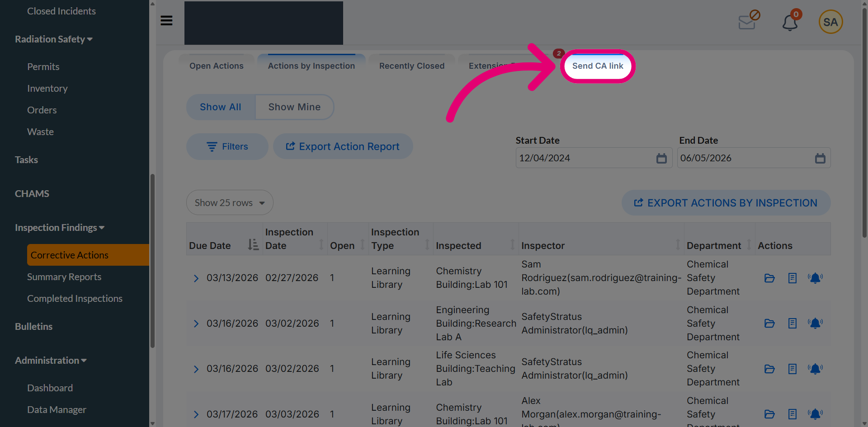Go to Permits page
The height and width of the screenshot is (427, 868).
coord(43,67)
